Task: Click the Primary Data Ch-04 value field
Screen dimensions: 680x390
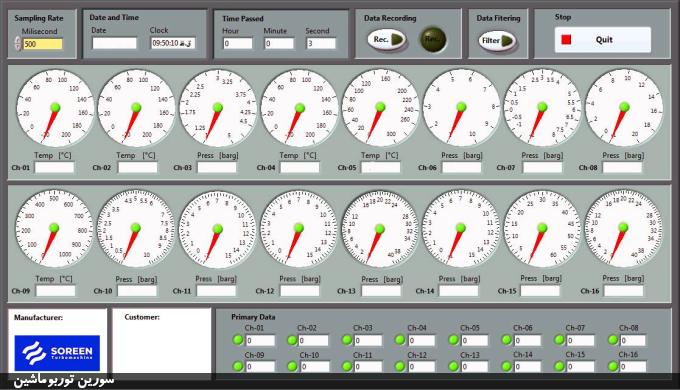Action: pyautogui.click(x=422, y=341)
